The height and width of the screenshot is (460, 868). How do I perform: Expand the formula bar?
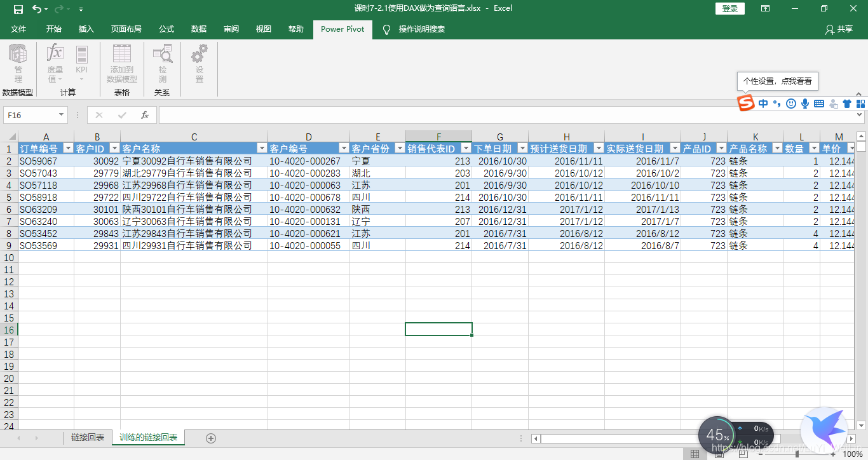click(860, 115)
